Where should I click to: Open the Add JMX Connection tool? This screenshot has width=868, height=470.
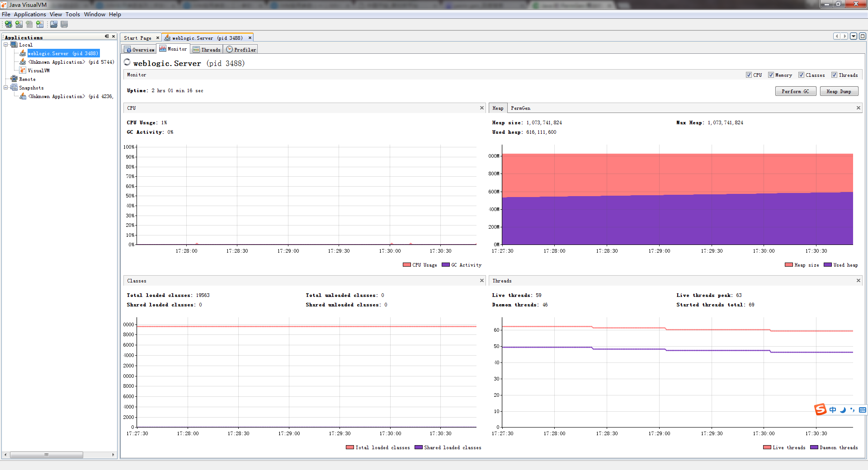point(19,24)
